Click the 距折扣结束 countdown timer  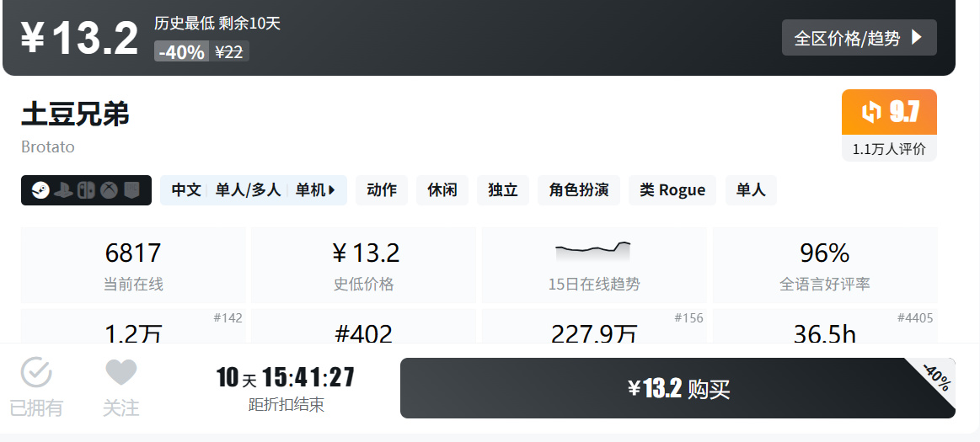pyautogui.click(x=286, y=388)
